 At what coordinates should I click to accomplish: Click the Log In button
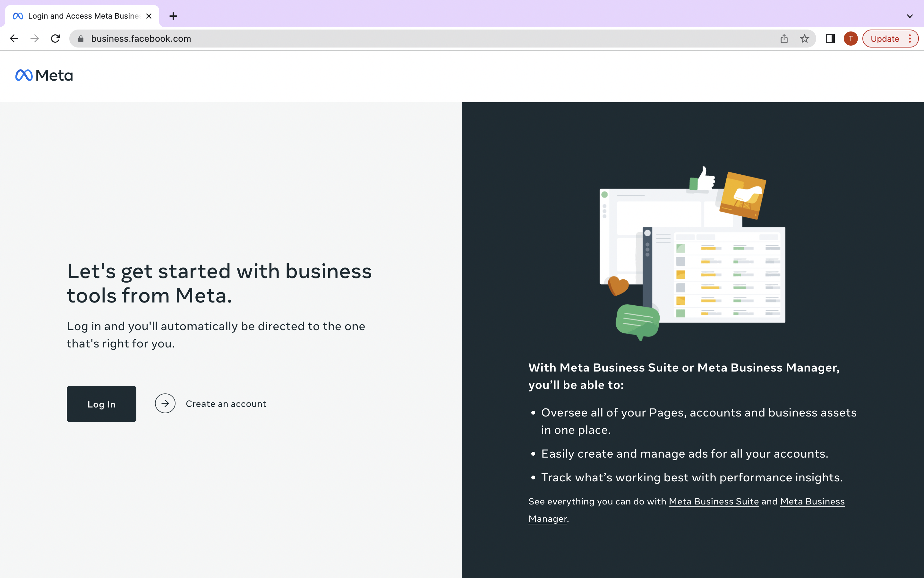tap(102, 404)
